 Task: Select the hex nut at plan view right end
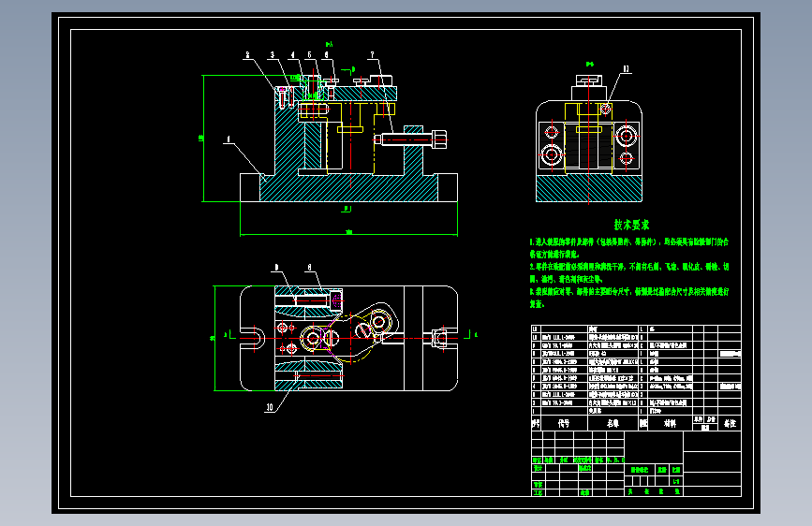coord(439,339)
